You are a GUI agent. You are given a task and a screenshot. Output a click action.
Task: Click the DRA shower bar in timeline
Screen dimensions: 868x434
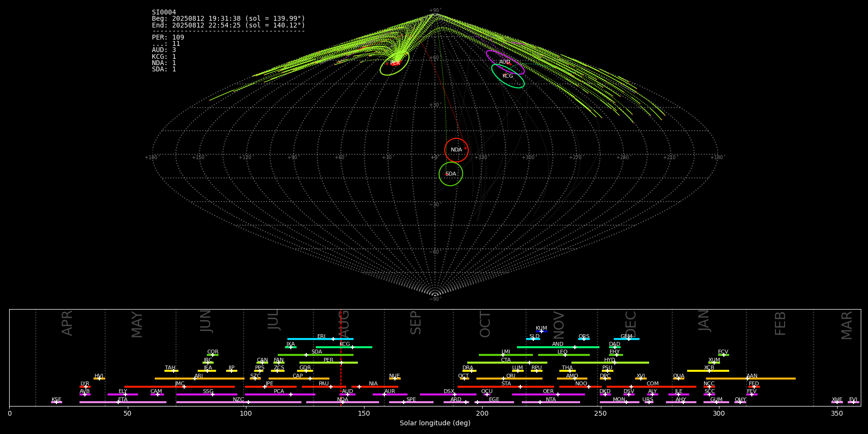[x=469, y=370]
